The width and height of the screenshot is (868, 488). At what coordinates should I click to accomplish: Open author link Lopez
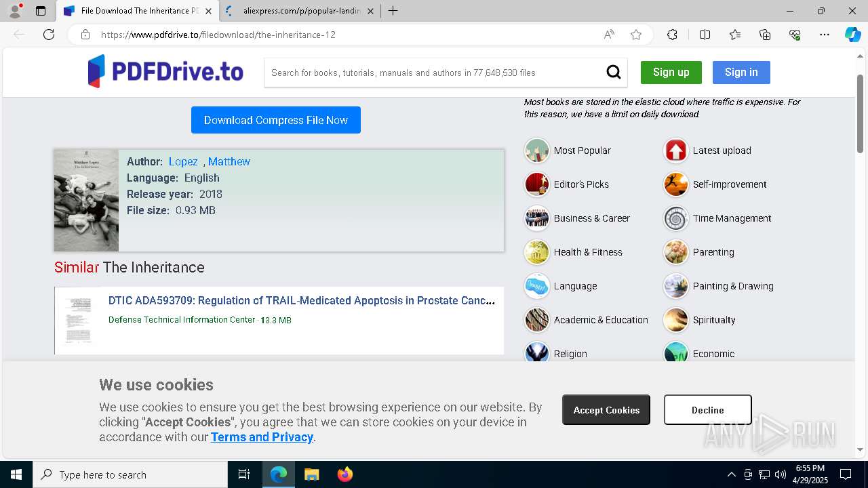coord(183,161)
